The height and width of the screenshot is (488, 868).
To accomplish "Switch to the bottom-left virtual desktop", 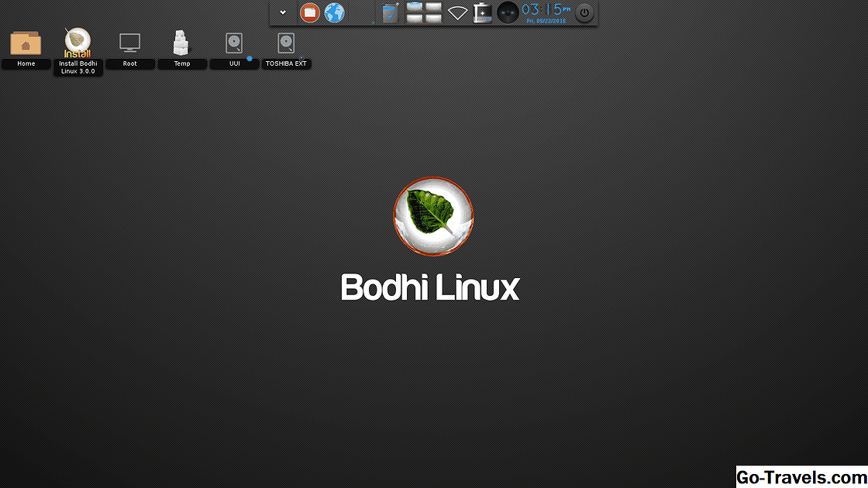I will 415,18.
